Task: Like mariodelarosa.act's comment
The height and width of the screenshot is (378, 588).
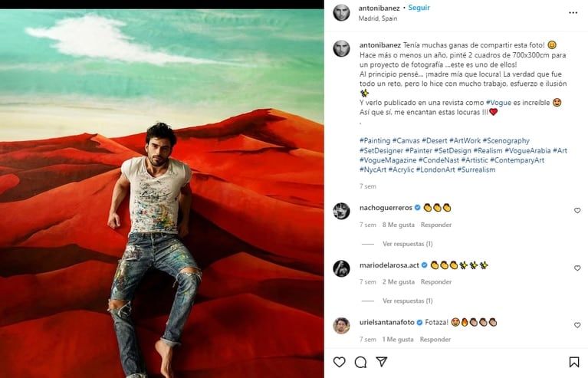Action: 577,268
